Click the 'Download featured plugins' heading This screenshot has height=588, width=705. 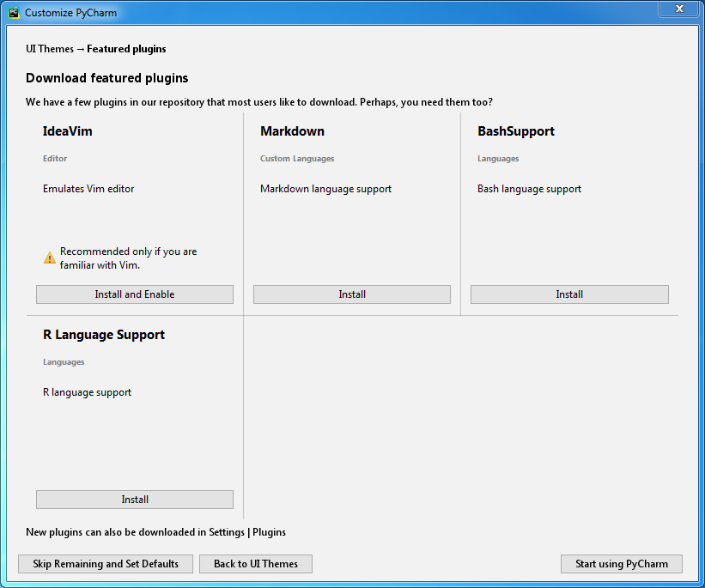point(107,78)
